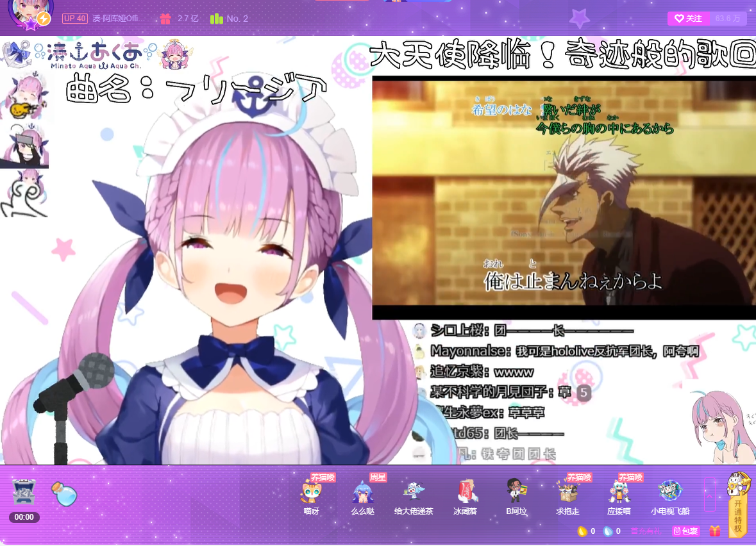
Task: Send the B坷垃 gift
Action: (516, 497)
